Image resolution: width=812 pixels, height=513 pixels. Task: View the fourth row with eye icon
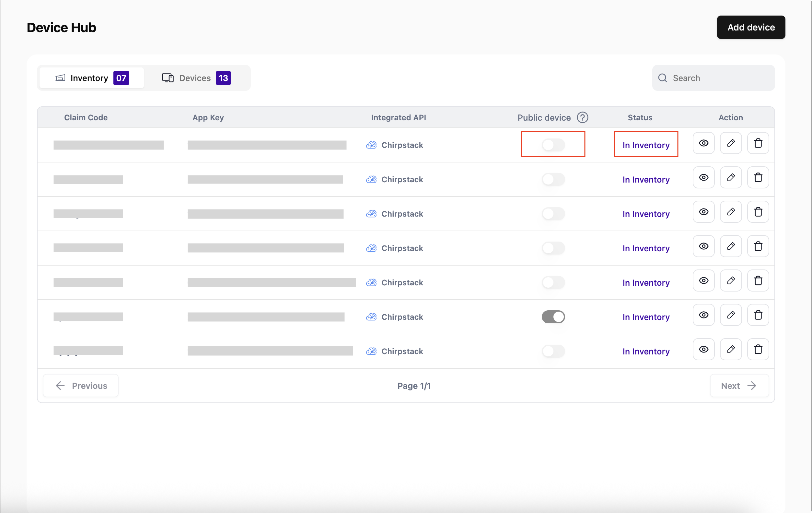[x=703, y=246]
